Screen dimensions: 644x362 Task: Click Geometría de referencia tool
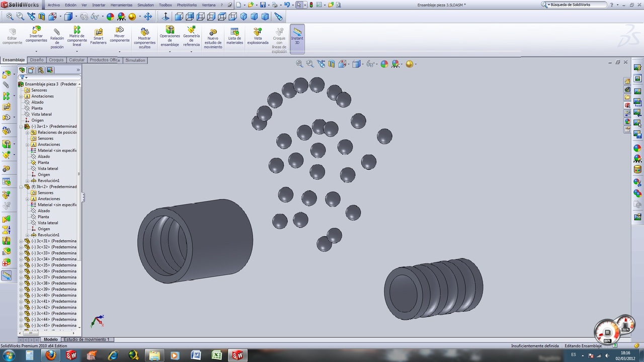click(191, 36)
